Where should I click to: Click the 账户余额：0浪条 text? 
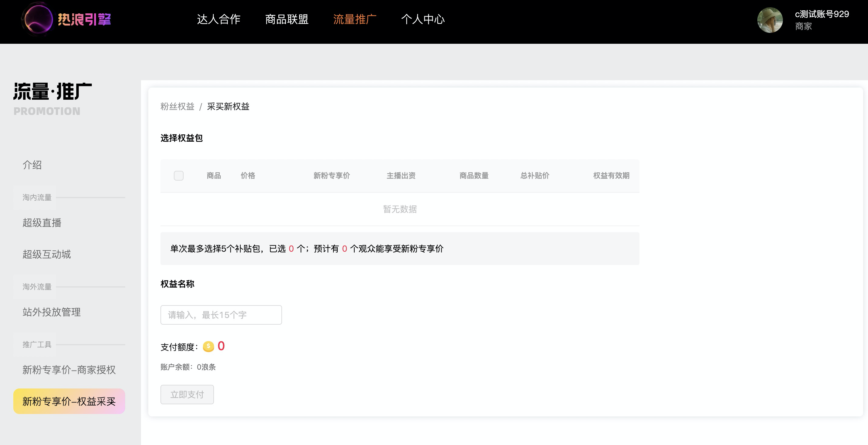[x=188, y=367]
